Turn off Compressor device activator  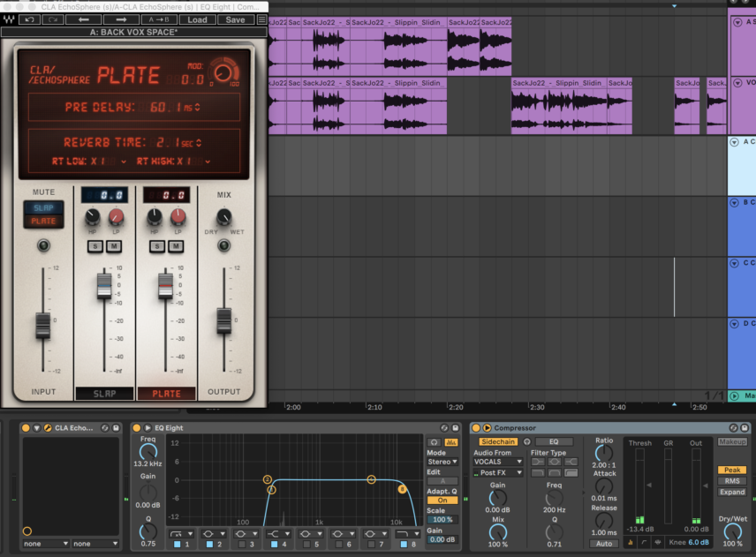[x=476, y=428]
